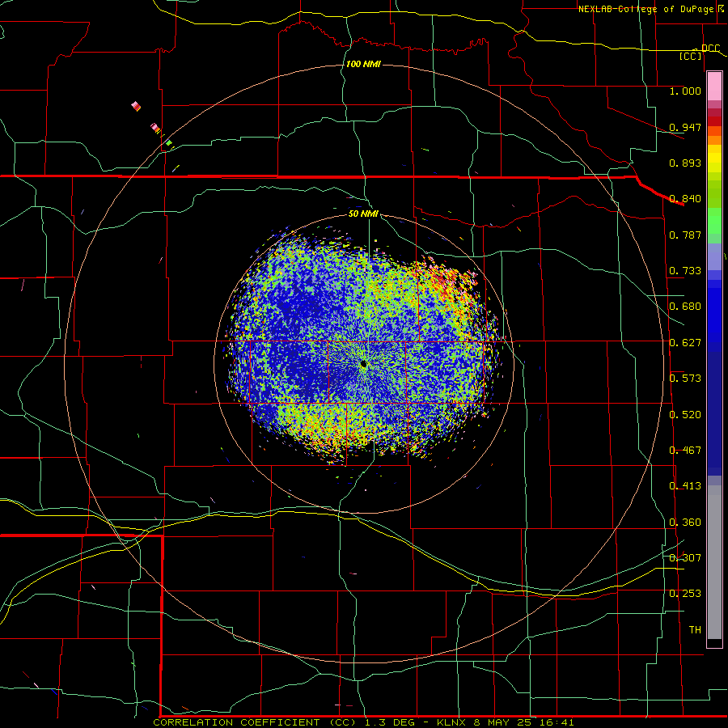Viewport: 728px width, 728px height.
Task: Select the 1.000 scale value
Action: [685, 91]
